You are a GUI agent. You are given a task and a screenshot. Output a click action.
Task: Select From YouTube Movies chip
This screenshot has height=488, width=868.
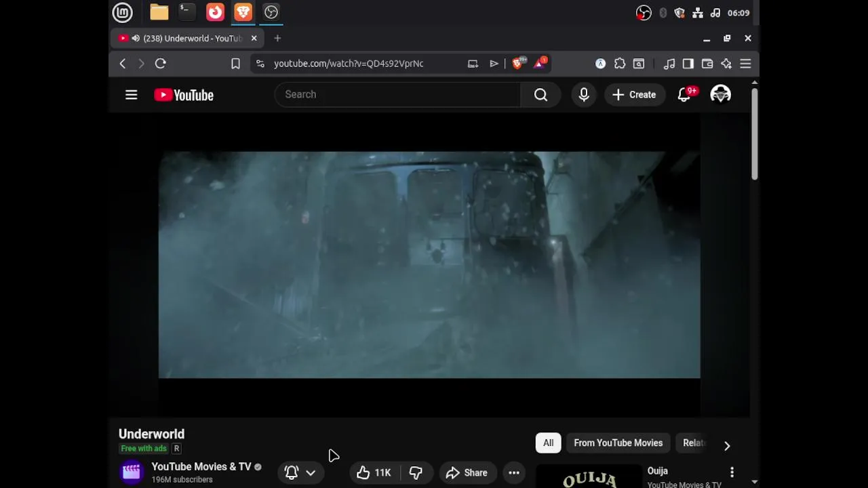618,443
